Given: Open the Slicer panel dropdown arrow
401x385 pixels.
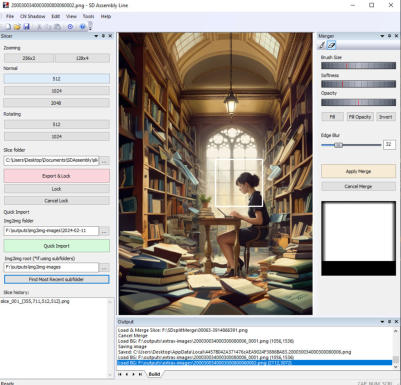Looking at the screenshot, I should [96, 36].
